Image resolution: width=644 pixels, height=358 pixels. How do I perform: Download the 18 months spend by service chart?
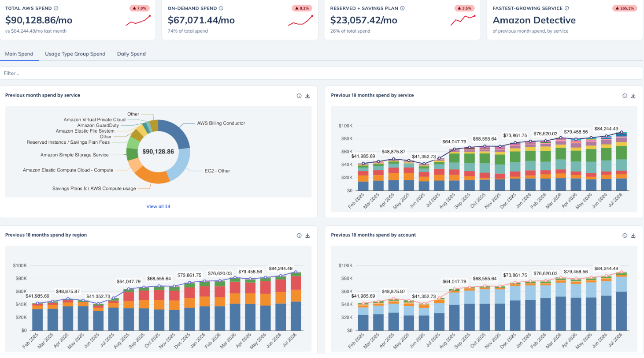633,96
